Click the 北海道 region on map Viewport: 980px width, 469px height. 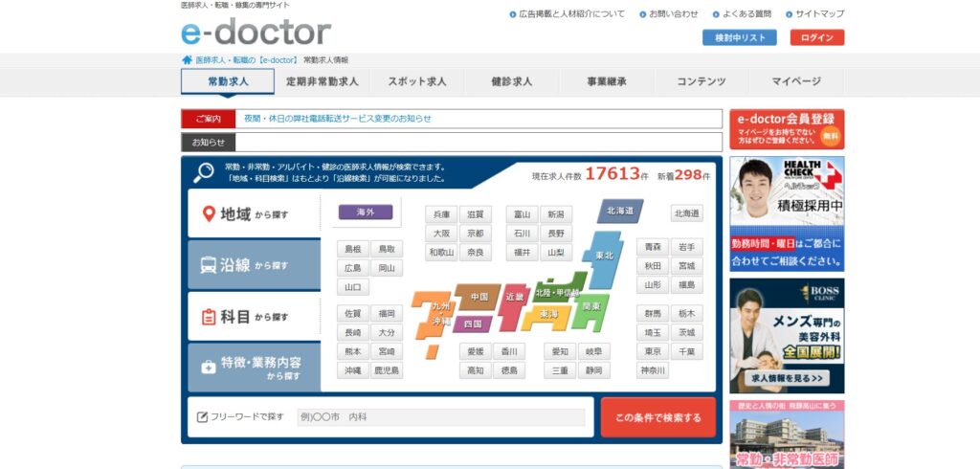[x=619, y=212]
